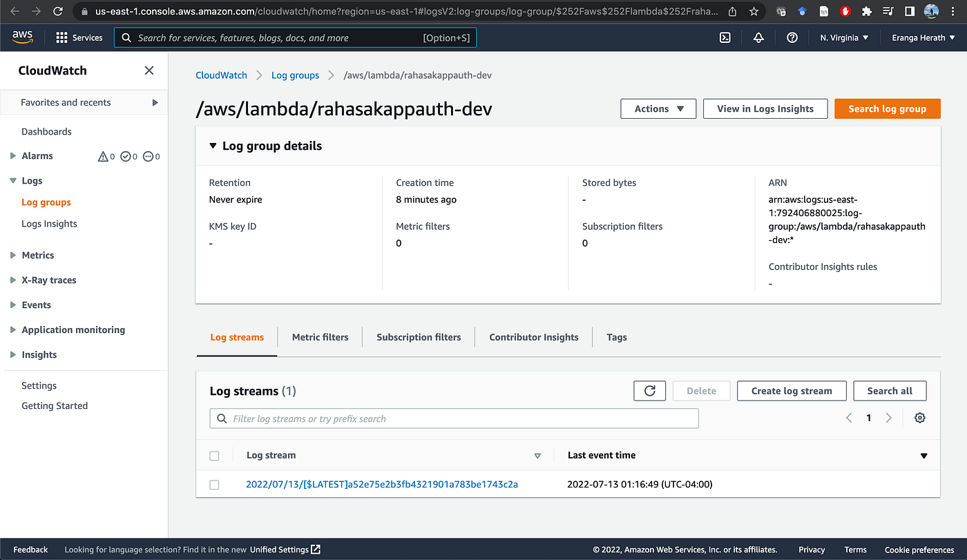This screenshot has height=560, width=967.
Task: Click the Search all button
Action: 890,391
